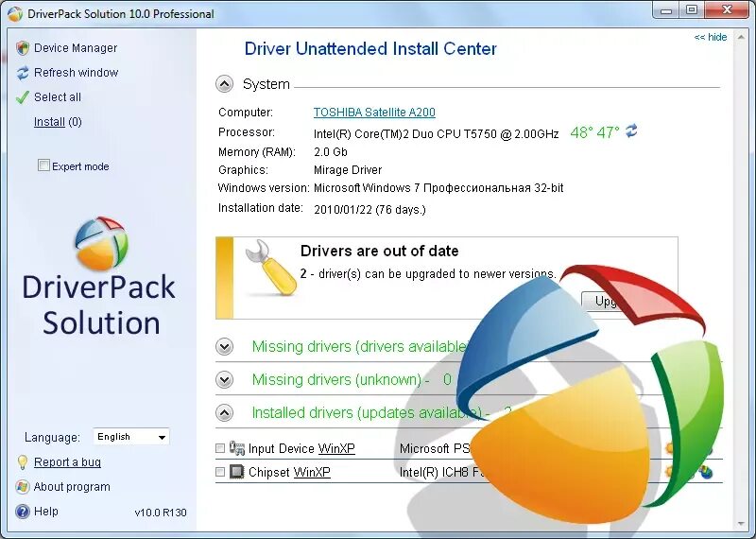The width and height of the screenshot is (756, 539).
Task: Click the 48° 47° temperature text
Action: [x=594, y=132]
